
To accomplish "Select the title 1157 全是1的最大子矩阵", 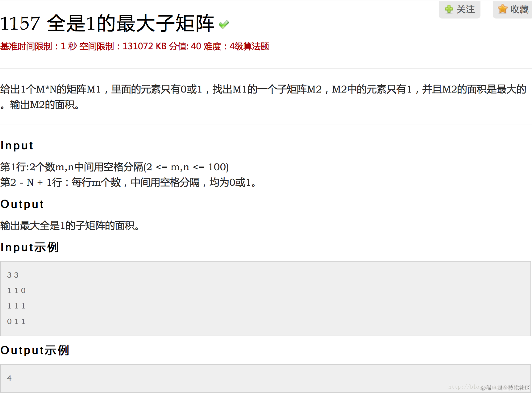I will [x=107, y=23].
